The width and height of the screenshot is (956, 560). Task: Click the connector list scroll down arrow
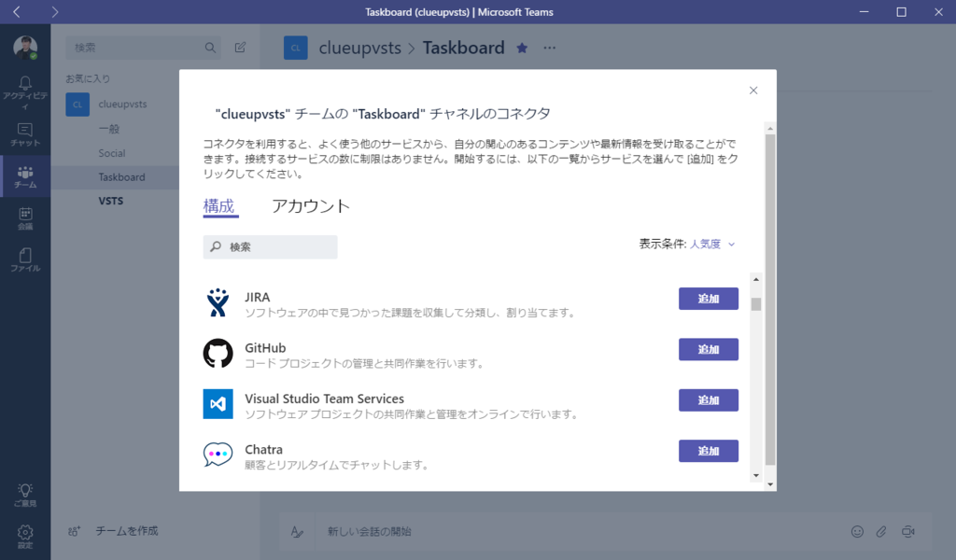(x=756, y=475)
